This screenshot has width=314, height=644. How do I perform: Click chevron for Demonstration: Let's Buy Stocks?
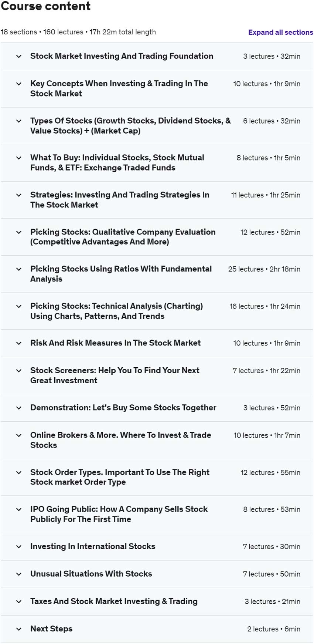coord(19,408)
